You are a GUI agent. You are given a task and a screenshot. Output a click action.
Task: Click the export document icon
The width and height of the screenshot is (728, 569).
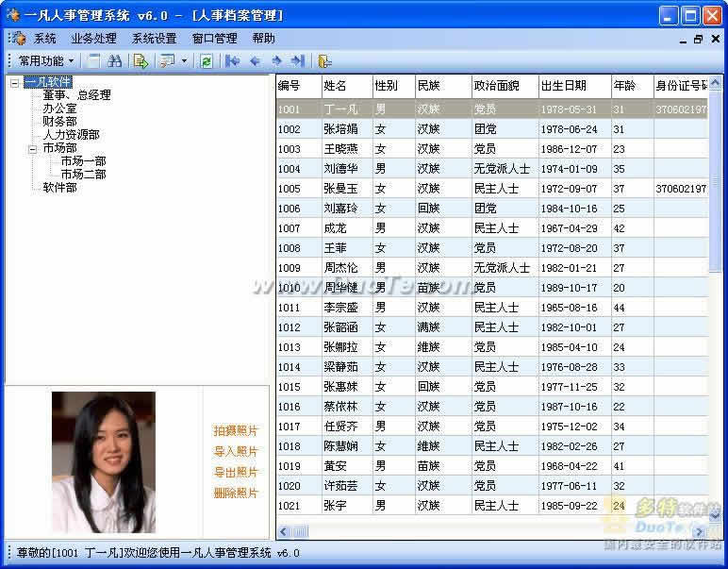141,60
